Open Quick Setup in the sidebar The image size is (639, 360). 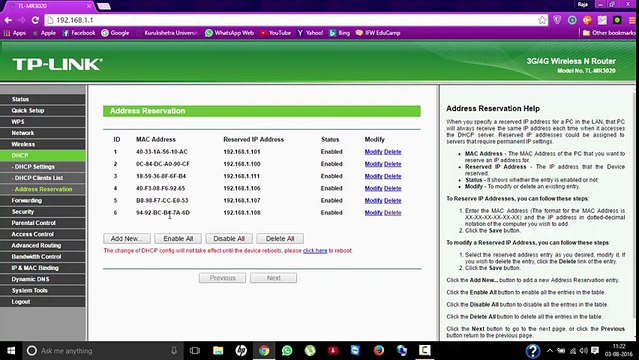[x=43, y=110]
